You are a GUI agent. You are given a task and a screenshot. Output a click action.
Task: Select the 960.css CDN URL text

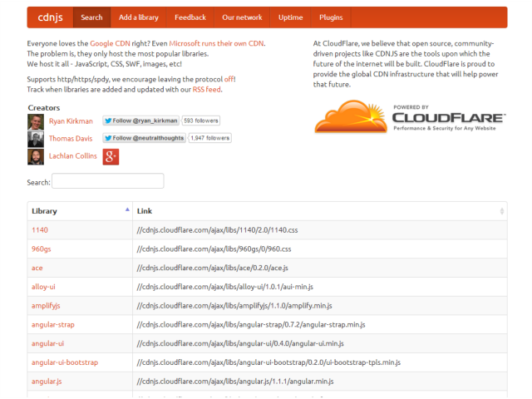(214, 249)
